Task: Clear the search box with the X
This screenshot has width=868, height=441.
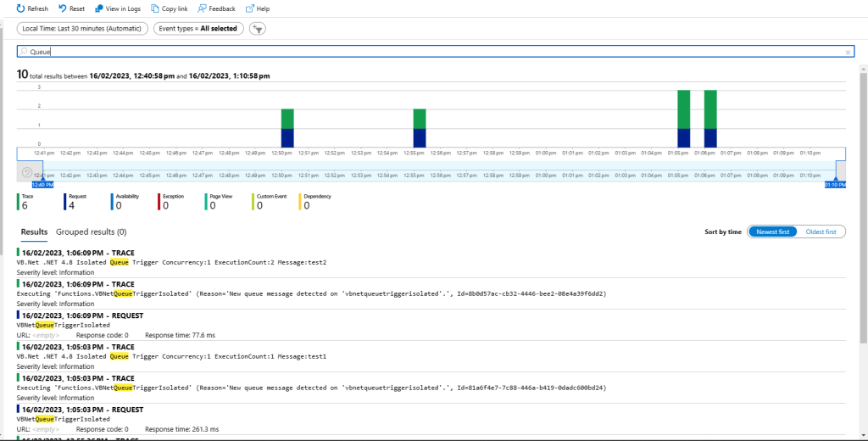Action: click(848, 53)
